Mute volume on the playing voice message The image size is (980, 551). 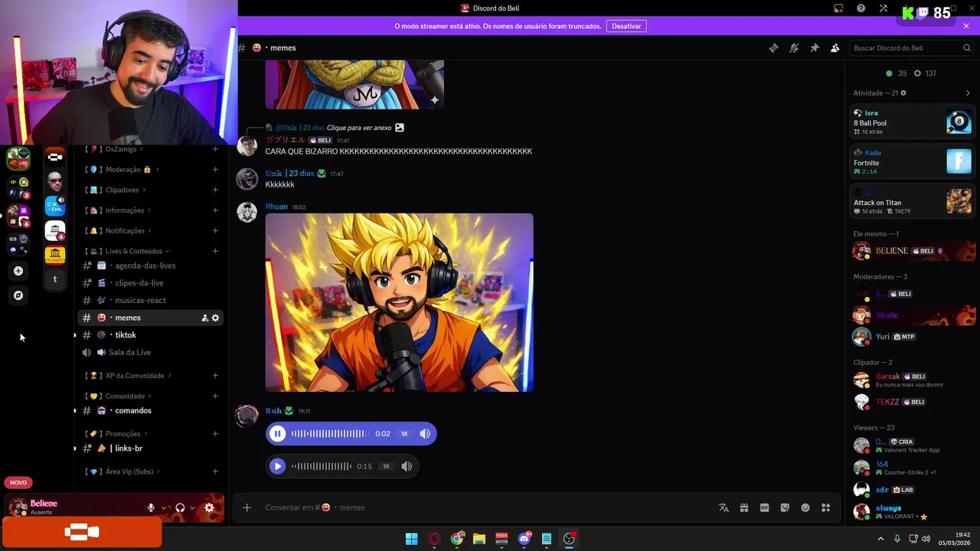425,434
